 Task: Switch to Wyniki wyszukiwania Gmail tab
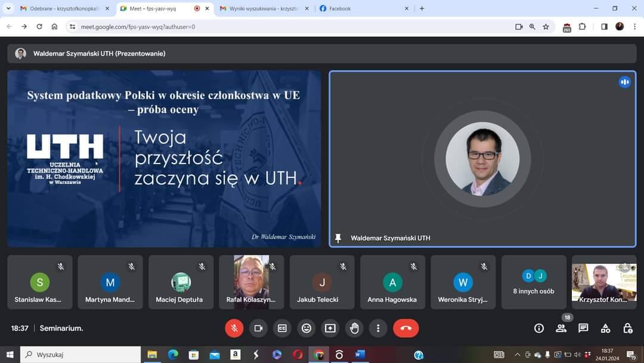(x=264, y=8)
